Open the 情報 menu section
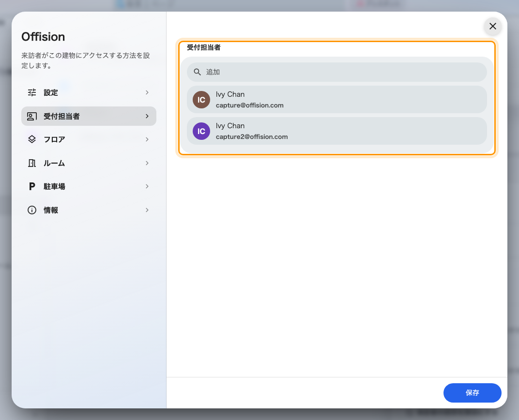Screen dimensions: 519x420 point(89,210)
